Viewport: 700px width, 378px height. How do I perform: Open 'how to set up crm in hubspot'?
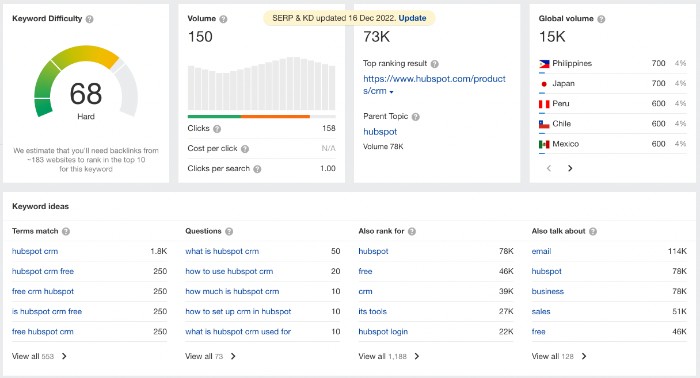point(238,312)
